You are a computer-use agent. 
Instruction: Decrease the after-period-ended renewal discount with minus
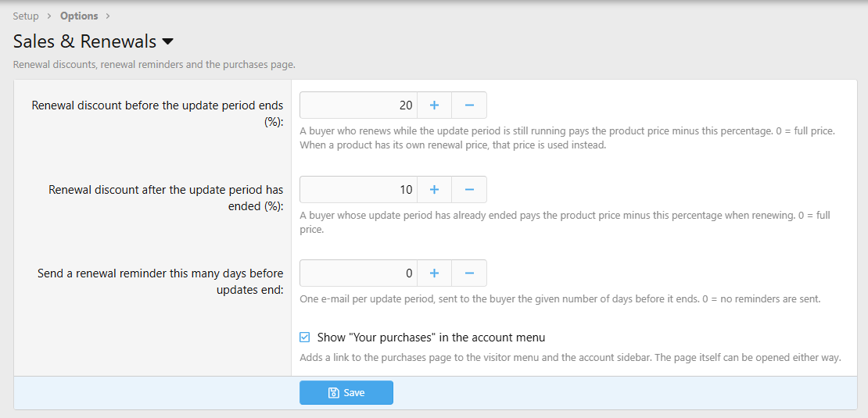pos(469,190)
